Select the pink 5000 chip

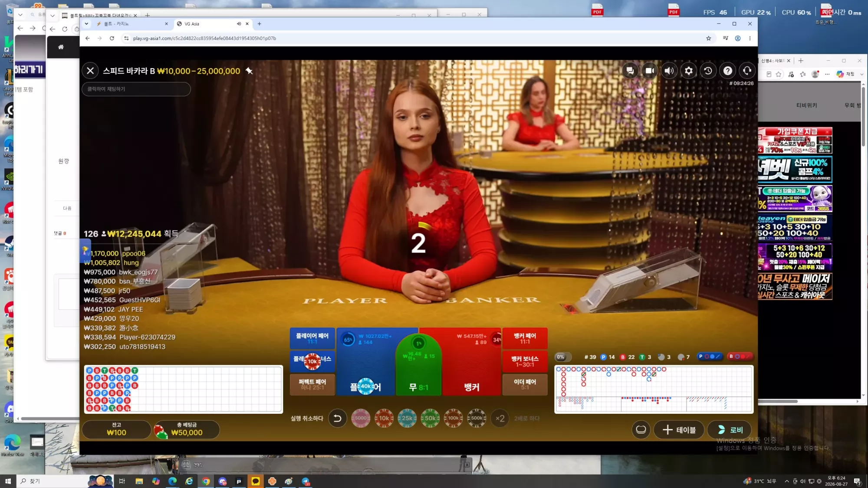point(361,419)
